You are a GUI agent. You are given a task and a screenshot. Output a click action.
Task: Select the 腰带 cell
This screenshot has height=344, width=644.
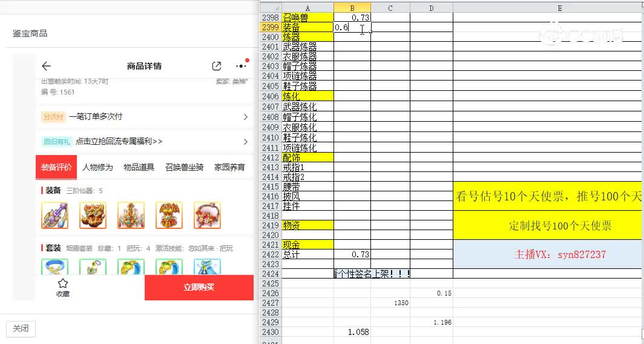click(x=307, y=187)
